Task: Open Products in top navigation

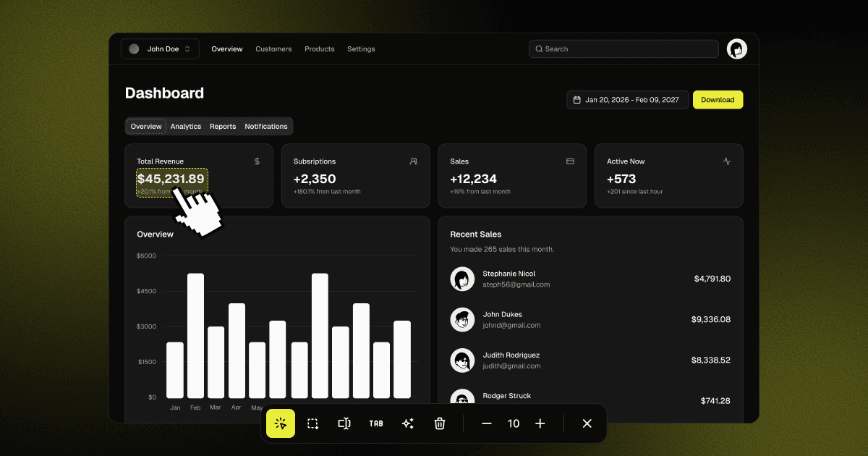Action: point(320,49)
